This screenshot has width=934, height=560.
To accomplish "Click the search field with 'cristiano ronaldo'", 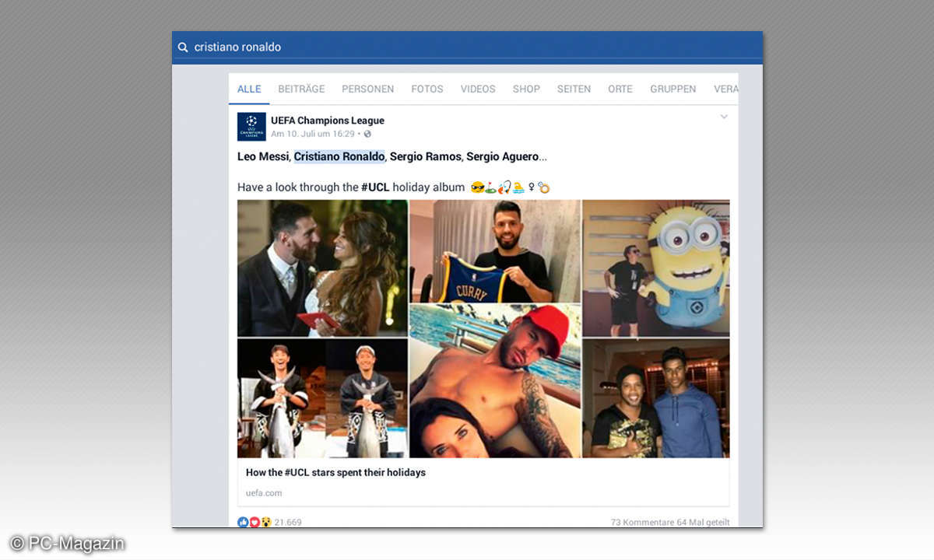I will coord(467,47).
